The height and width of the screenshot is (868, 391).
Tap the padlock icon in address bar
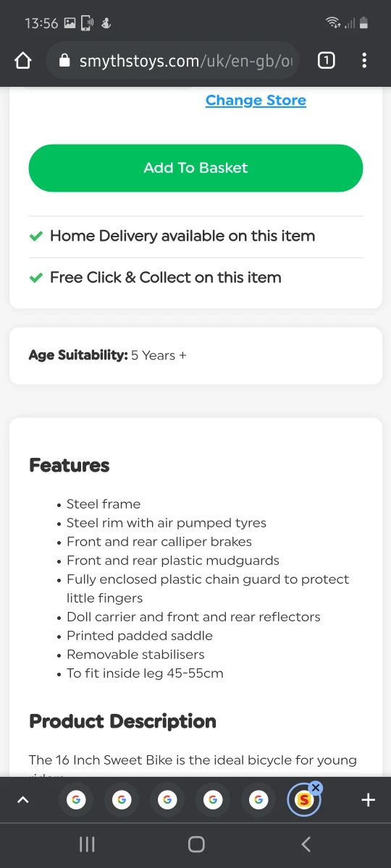coord(65,61)
